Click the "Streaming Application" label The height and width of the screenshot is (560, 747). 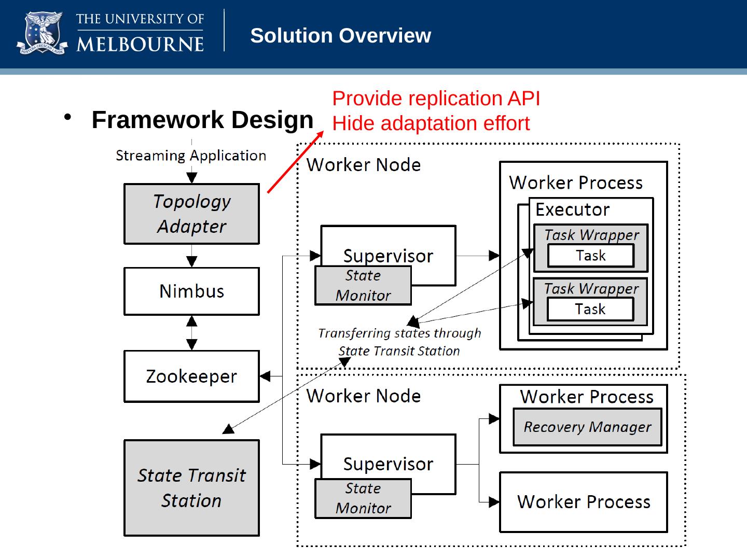(191, 156)
